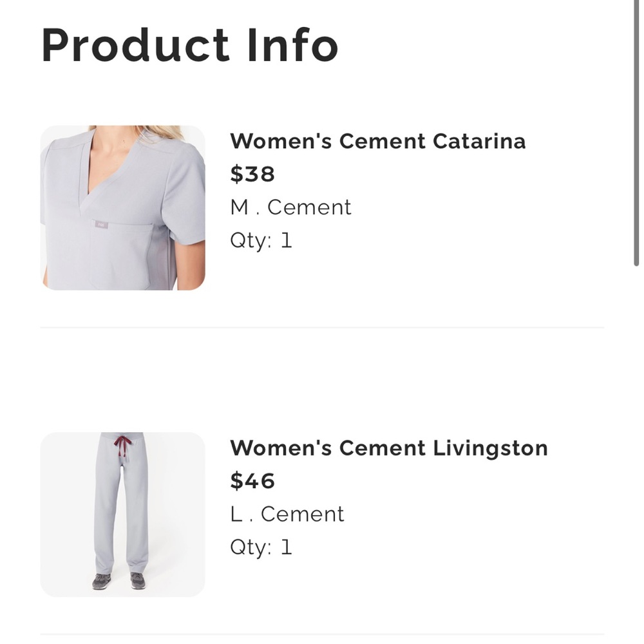Viewport: 644px width, 644px height.
Task: Click the Product Info heading
Action: [190, 45]
